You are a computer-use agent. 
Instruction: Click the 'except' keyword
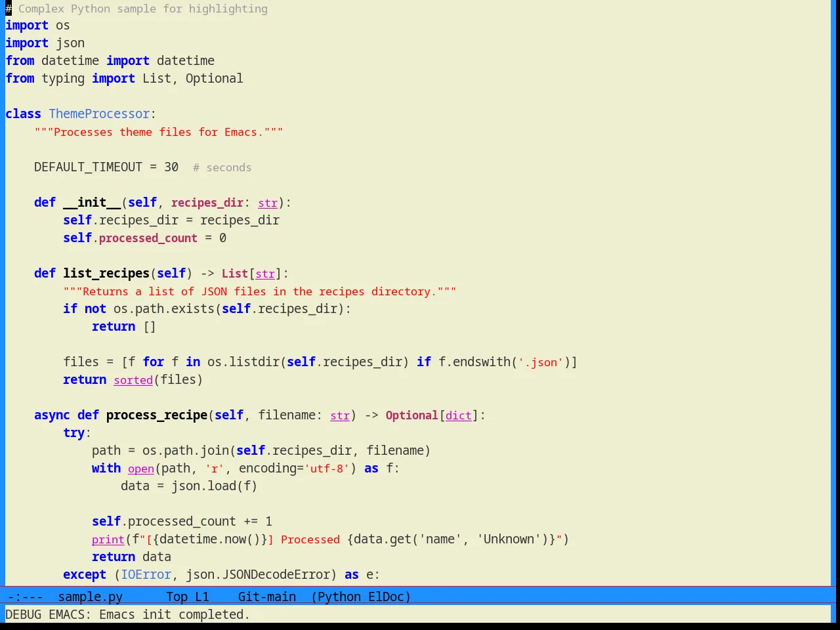85,574
